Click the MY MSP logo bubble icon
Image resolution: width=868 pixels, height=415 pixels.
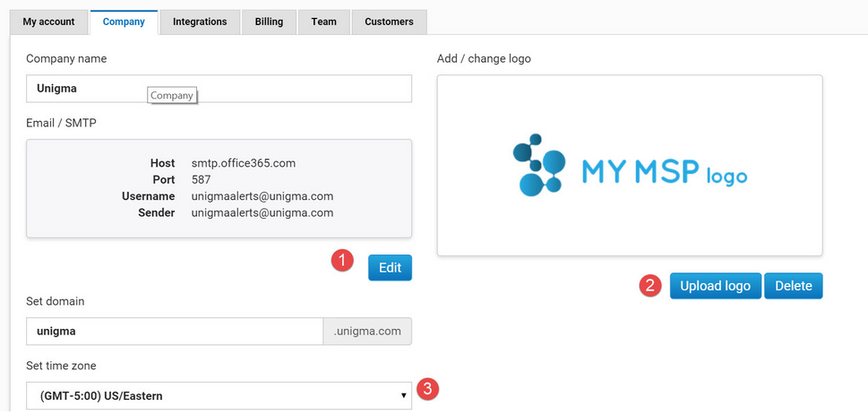point(539,165)
